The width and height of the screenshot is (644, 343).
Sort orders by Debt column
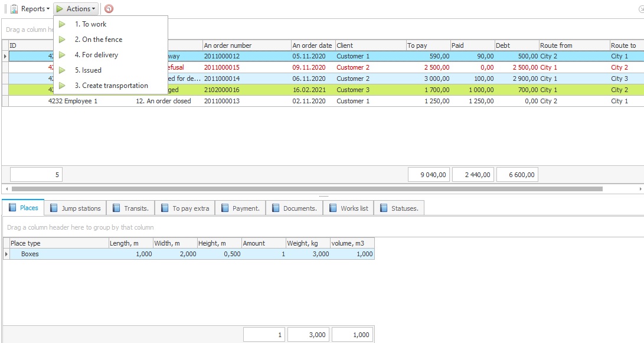click(x=516, y=45)
